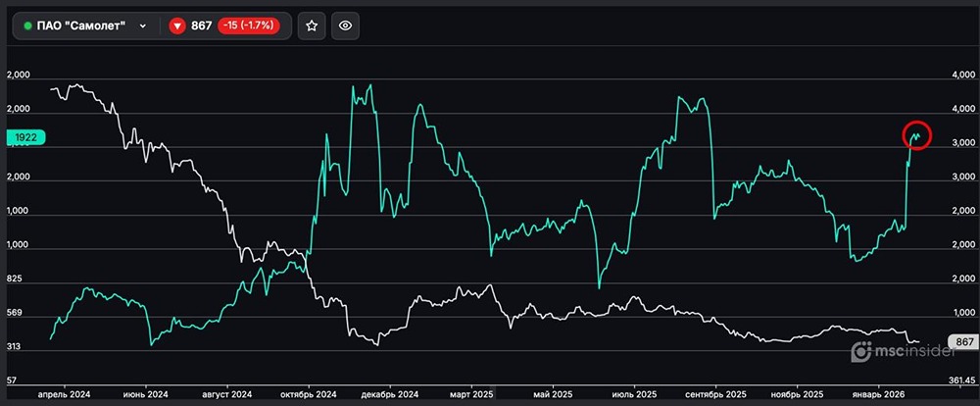Image resolution: width=980 pixels, height=406 pixels.
Task: Toggle the eye visibility button
Action: [342, 26]
